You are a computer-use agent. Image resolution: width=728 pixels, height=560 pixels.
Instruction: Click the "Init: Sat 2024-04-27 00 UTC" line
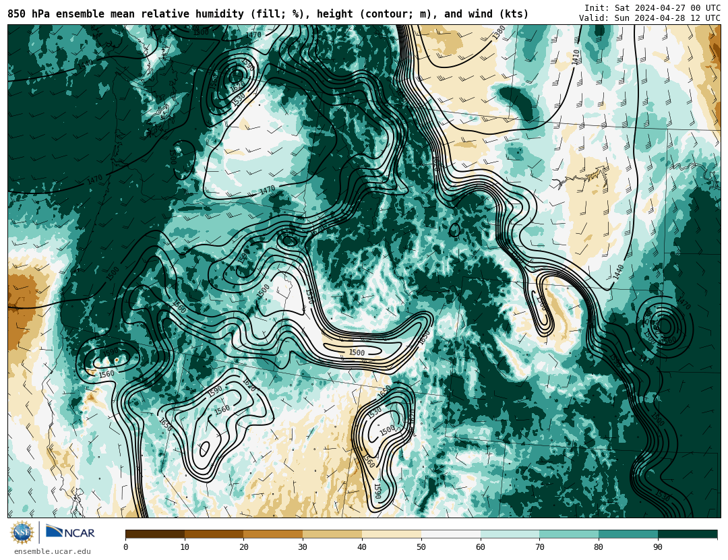tap(653, 8)
